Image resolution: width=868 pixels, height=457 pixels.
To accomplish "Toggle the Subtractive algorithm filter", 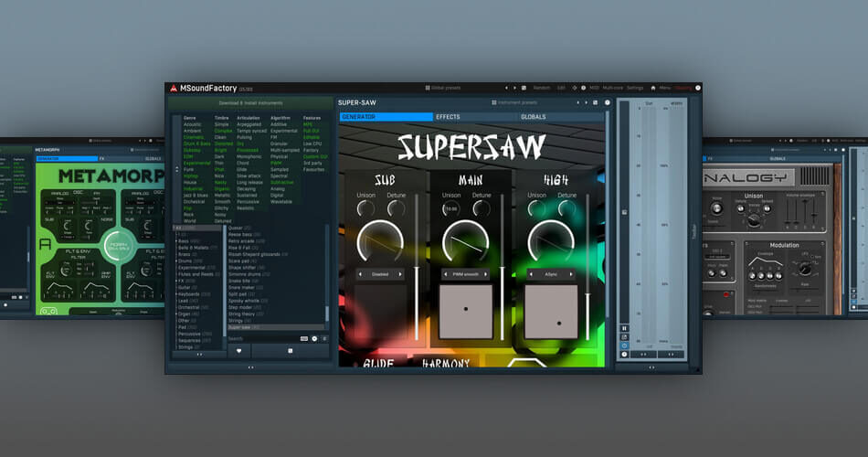I will tap(281, 182).
